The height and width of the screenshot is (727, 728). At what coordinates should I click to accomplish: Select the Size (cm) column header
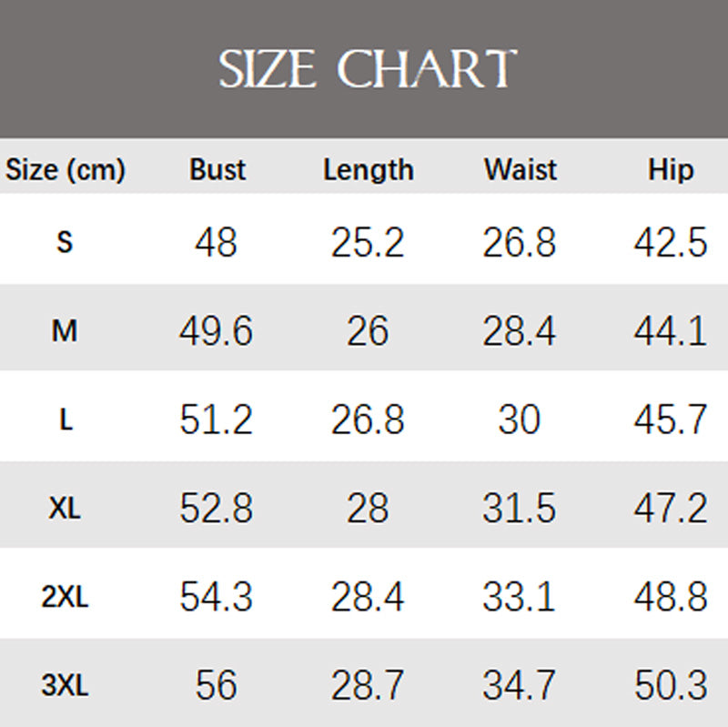pyautogui.click(x=66, y=169)
